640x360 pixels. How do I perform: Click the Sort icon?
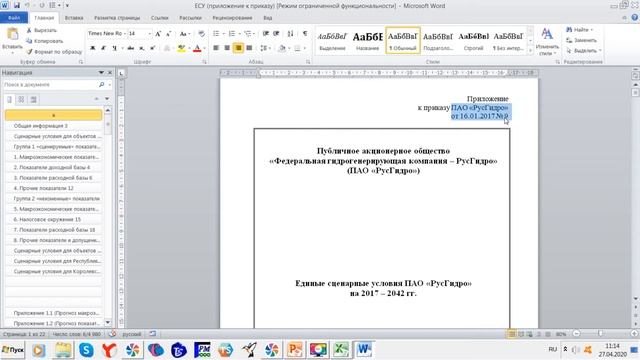[290, 34]
